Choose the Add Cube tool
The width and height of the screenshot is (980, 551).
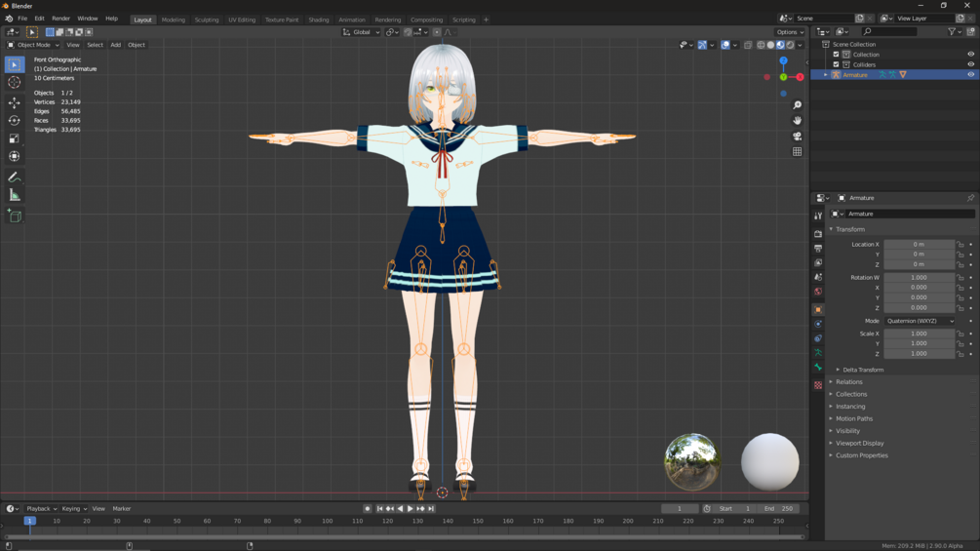click(x=15, y=216)
